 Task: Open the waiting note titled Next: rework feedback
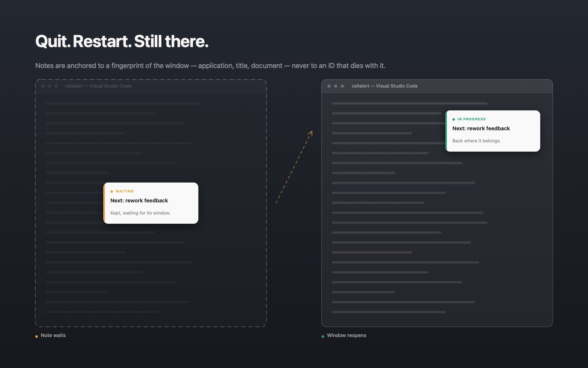[151, 203]
